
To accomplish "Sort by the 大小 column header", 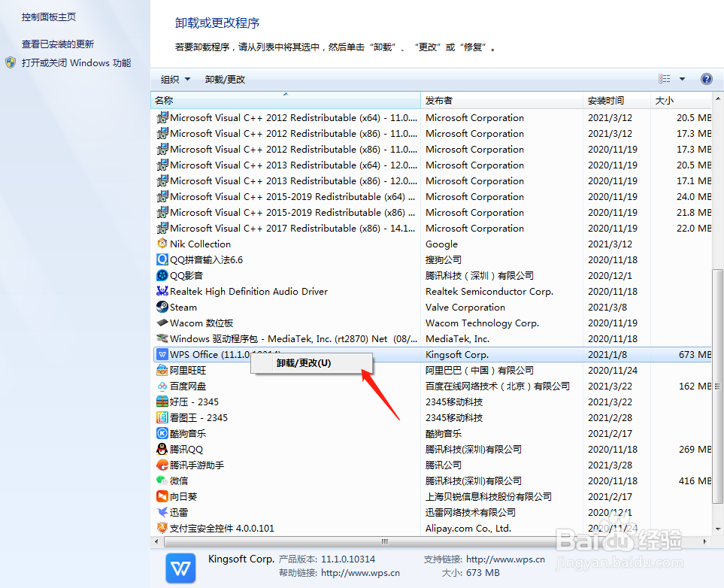I will [x=681, y=100].
